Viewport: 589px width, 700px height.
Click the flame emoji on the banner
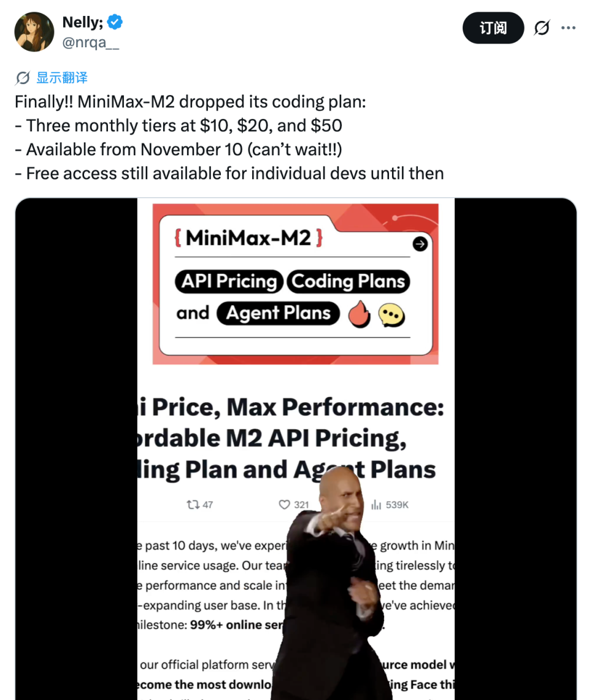359,314
